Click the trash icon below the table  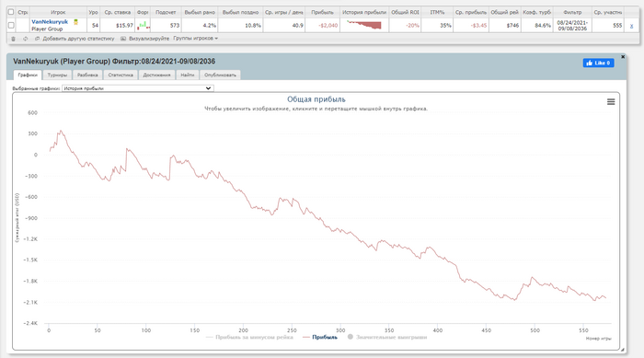tap(13, 39)
